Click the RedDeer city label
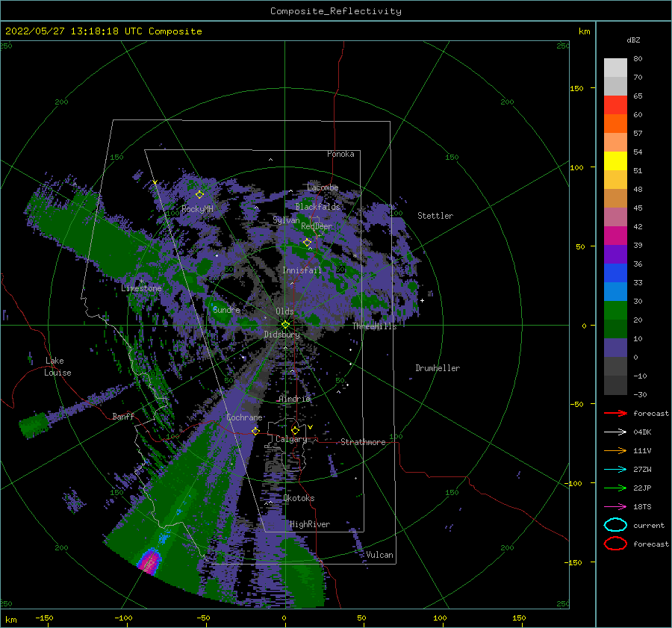The height and width of the screenshot is (628, 672). coord(317,226)
